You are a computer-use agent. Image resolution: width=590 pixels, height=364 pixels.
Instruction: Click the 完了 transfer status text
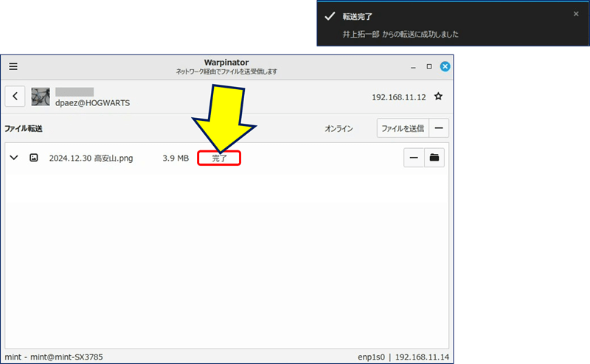pos(219,158)
